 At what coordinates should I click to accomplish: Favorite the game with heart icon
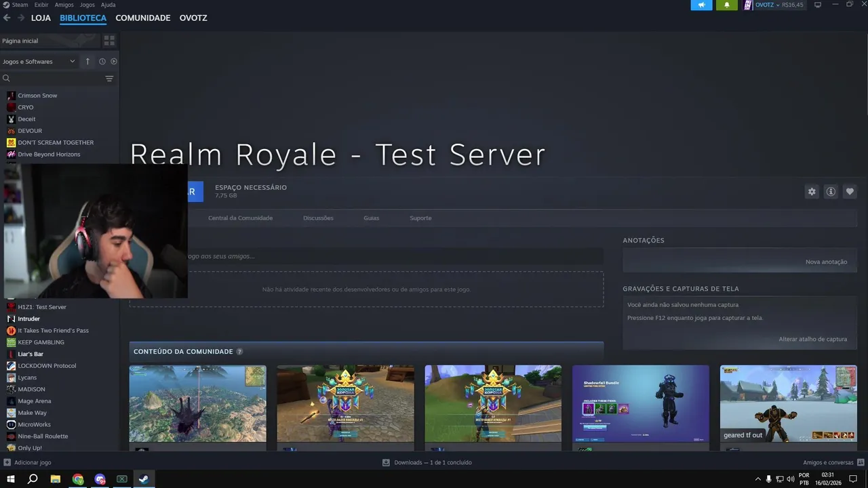pos(850,192)
